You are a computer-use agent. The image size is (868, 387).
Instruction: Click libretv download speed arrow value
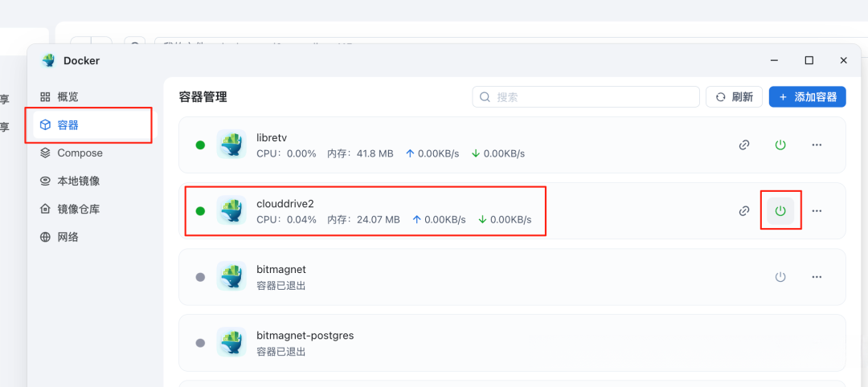coord(498,153)
